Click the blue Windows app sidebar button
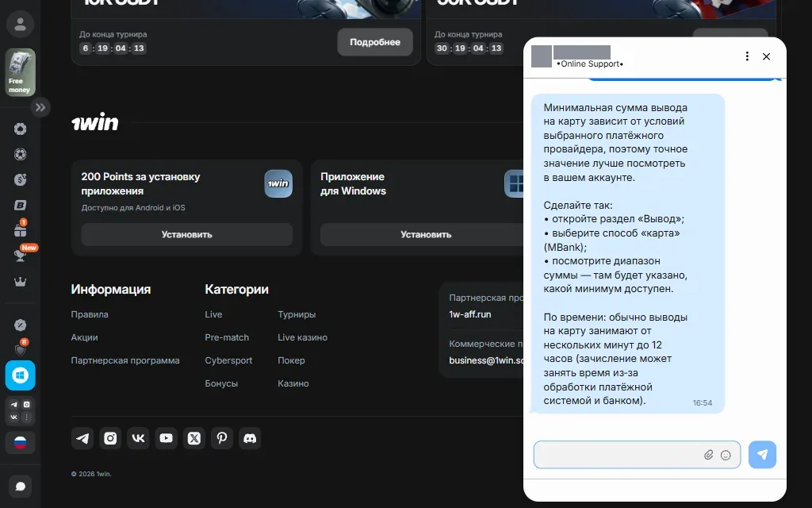This screenshot has height=508, width=812. point(20,375)
